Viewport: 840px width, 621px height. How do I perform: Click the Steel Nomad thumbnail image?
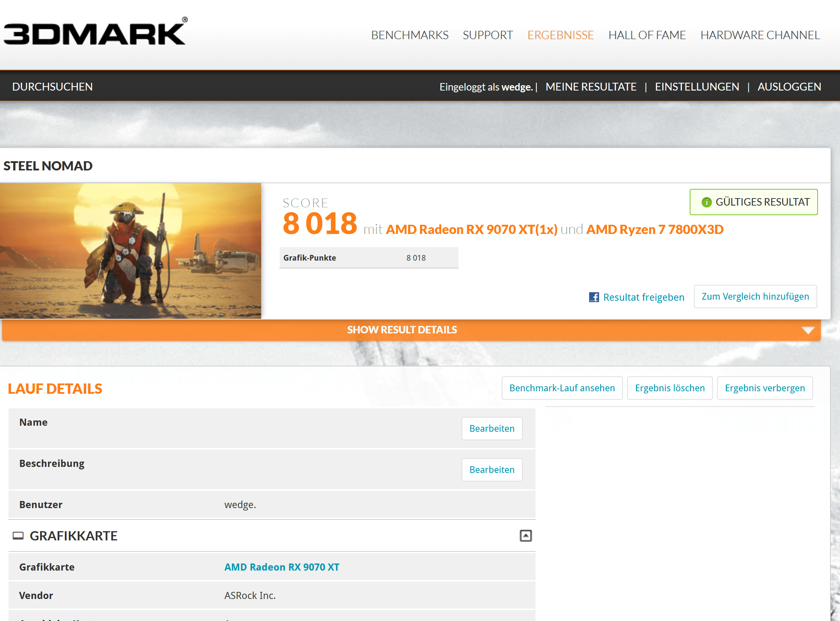pyautogui.click(x=130, y=251)
